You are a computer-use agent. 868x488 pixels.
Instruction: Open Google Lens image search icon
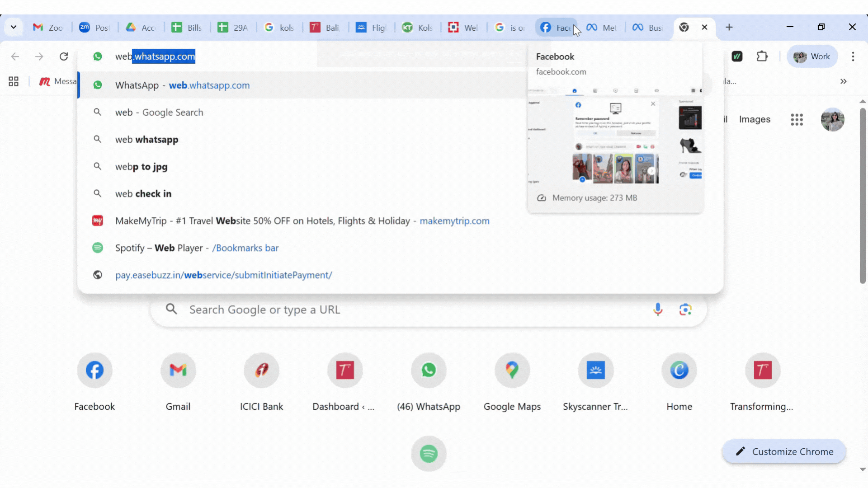click(x=685, y=310)
